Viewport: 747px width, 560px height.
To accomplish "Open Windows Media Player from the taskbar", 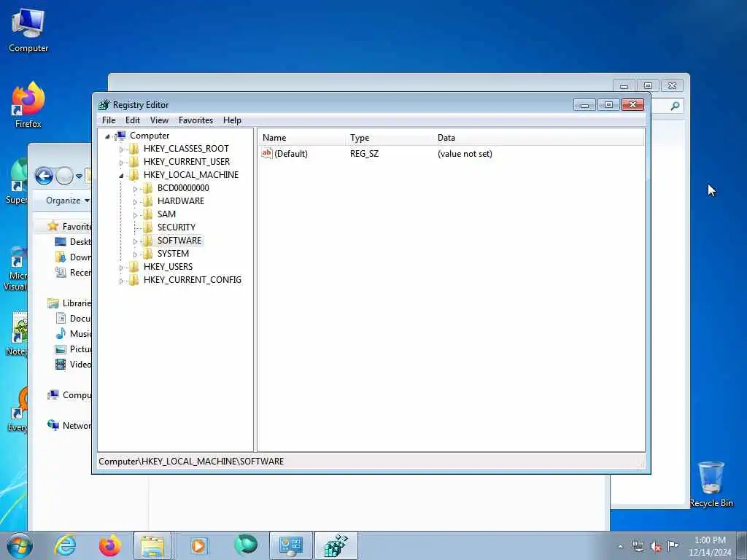I will [198, 545].
